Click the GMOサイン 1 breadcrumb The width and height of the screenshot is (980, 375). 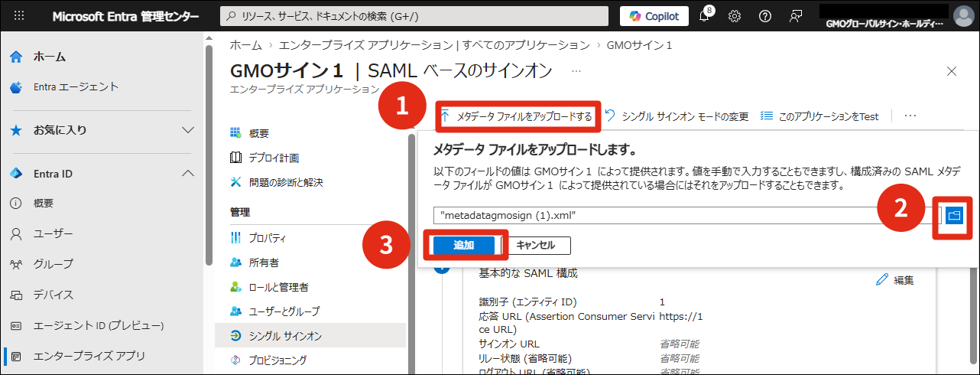coord(639,45)
